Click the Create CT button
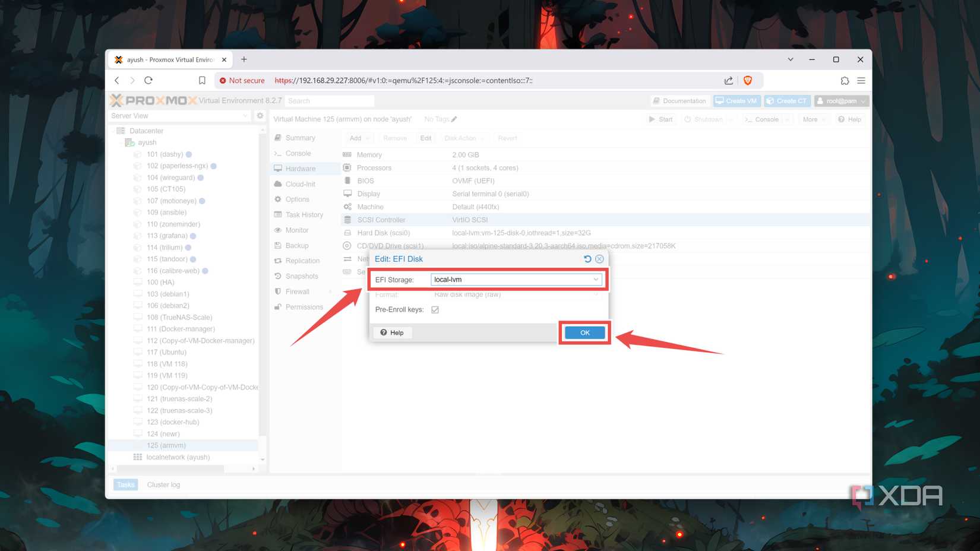Image resolution: width=980 pixels, height=551 pixels. coord(787,101)
